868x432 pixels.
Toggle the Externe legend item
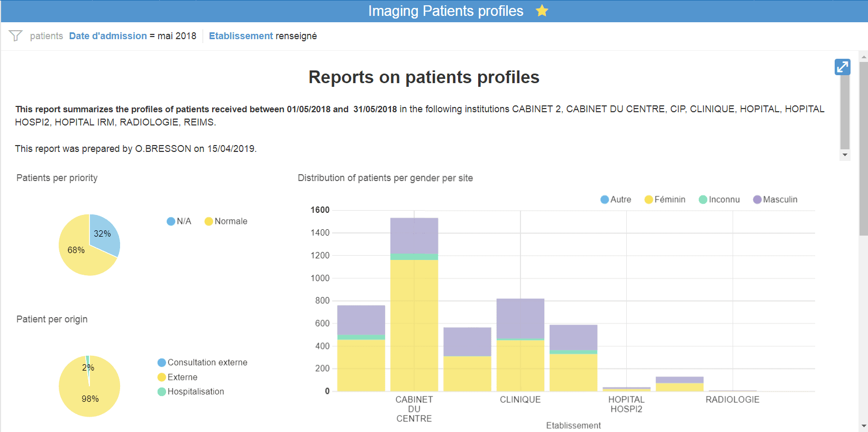coord(178,377)
